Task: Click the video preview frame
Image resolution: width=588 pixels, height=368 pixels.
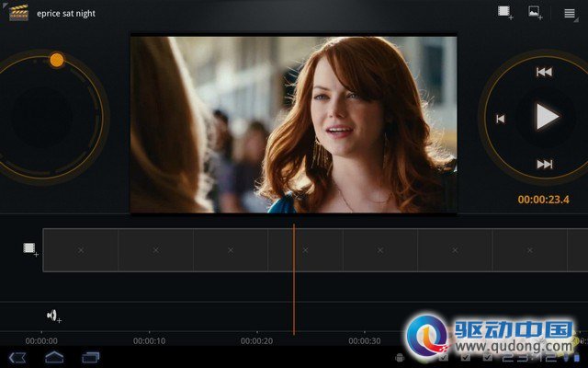Action: tap(294, 124)
